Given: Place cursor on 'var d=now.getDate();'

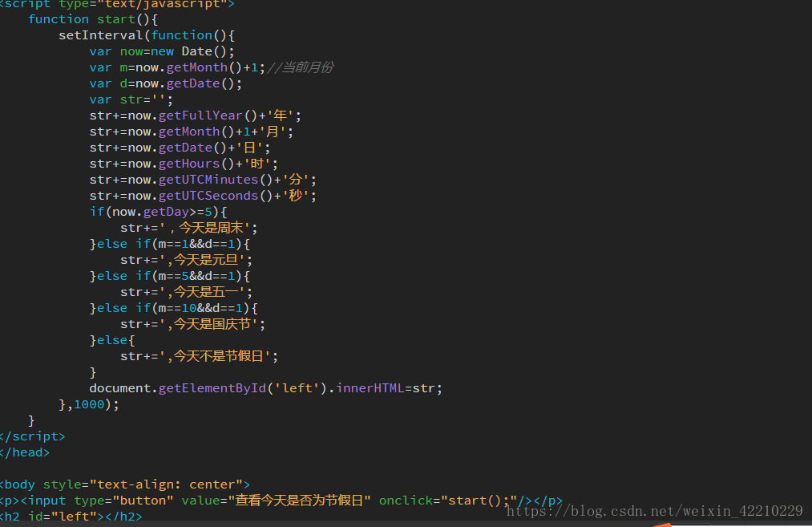Looking at the screenshot, I should (x=165, y=83).
